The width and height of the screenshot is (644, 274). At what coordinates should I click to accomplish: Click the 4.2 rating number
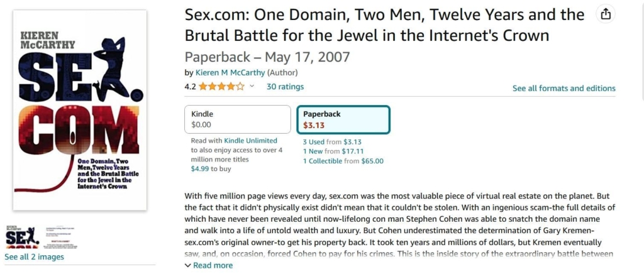click(190, 87)
